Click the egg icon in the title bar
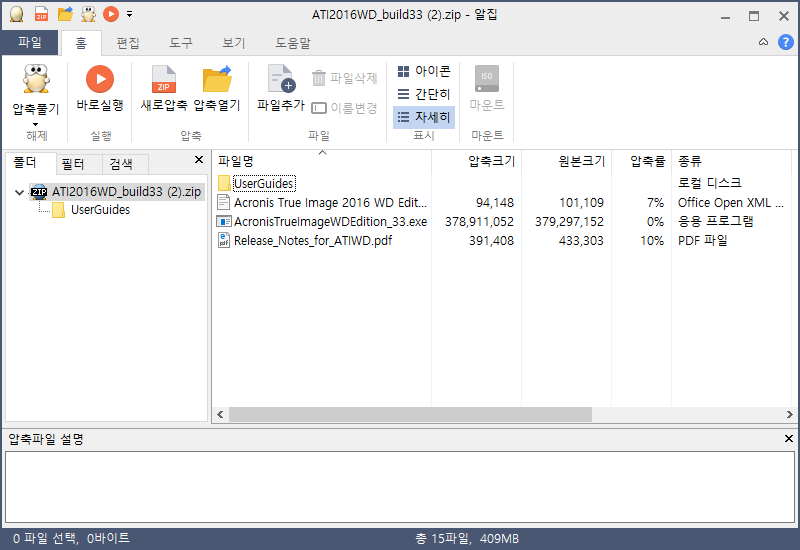The width and height of the screenshot is (800, 550). (16, 14)
